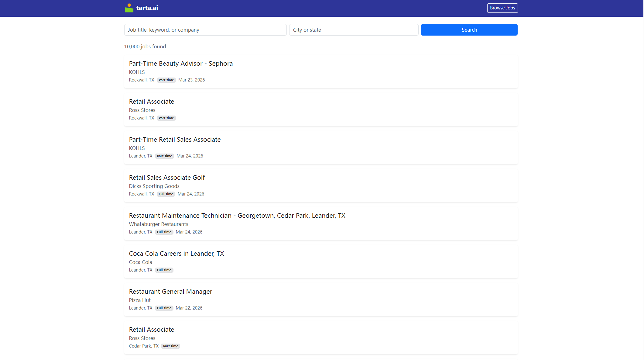Screen dimensions: 644x360
Task: Focus the City or state field
Action: pos(354,30)
